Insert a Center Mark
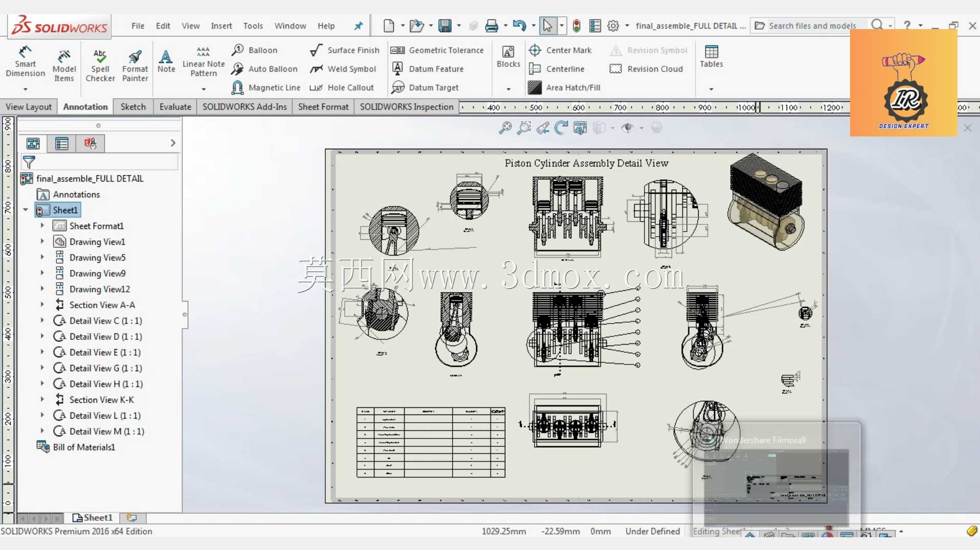The height and width of the screenshot is (550, 980). 560,50
